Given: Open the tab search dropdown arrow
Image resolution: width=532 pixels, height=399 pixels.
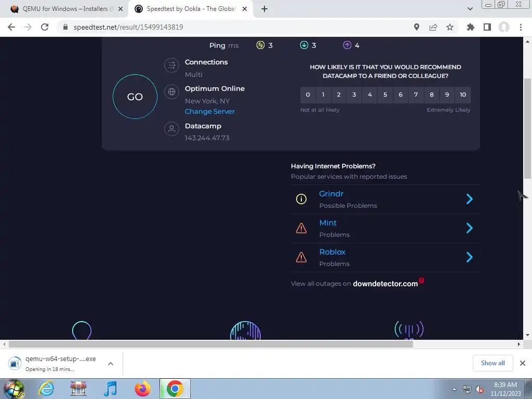Looking at the screenshot, I should [470, 9].
